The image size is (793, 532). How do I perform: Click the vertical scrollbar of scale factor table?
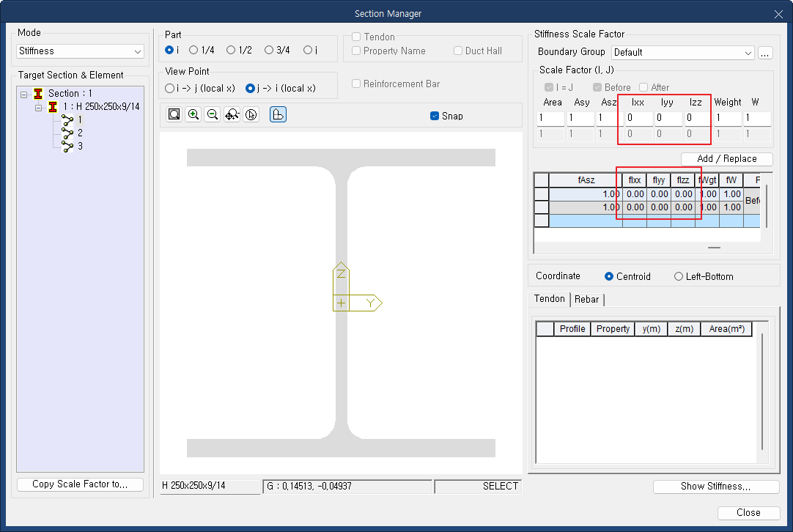tap(767, 207)
